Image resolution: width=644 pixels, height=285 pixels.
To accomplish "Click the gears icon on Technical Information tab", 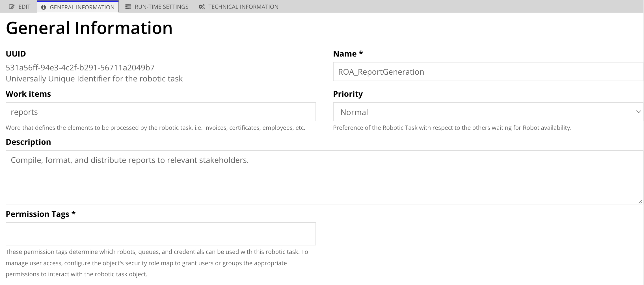I will pos(202,7).
